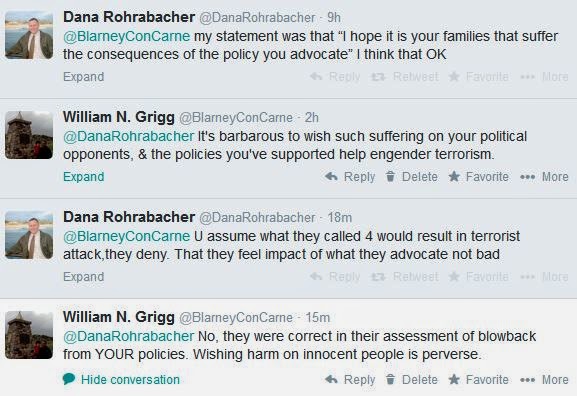Delete the 15m blowback tweet
This screenshot has height=396, width=577.
[x=411, y=379]
